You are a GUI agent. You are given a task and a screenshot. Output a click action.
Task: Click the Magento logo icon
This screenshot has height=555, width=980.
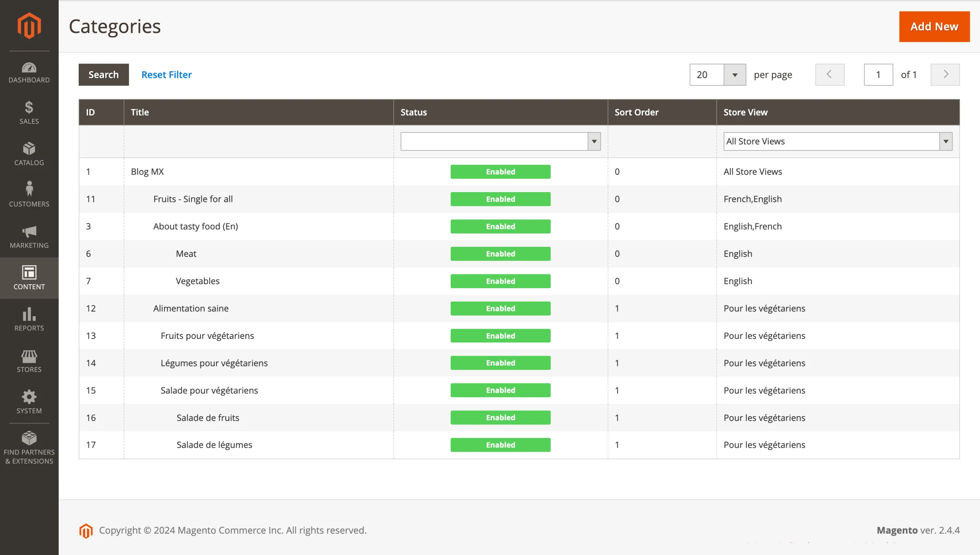tap(29, 26)
